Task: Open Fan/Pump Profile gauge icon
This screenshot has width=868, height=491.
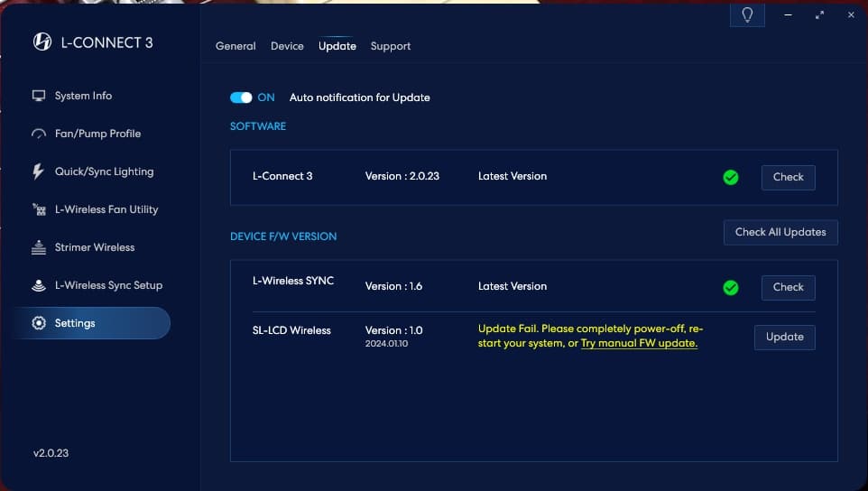Action: point(39,134)
